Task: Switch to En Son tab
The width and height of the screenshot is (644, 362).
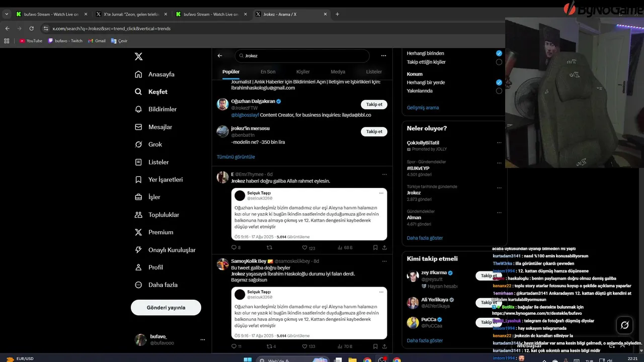Action: pyautogui.click(x=268, y=72)
